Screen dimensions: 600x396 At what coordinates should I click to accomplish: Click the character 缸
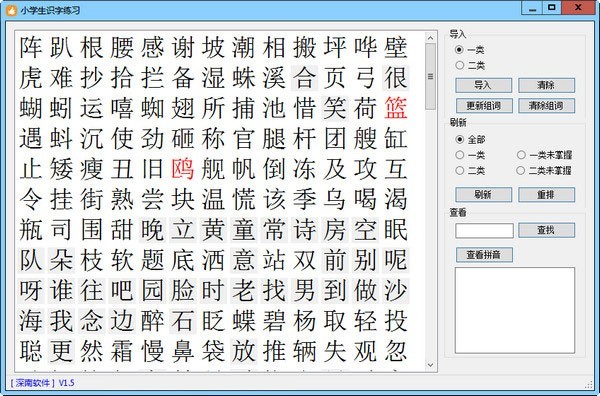(396, 139)
